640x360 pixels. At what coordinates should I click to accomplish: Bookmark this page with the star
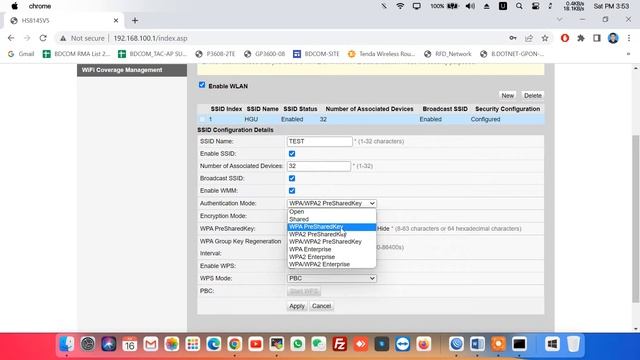pyautogui.click(x=545, y=38)
